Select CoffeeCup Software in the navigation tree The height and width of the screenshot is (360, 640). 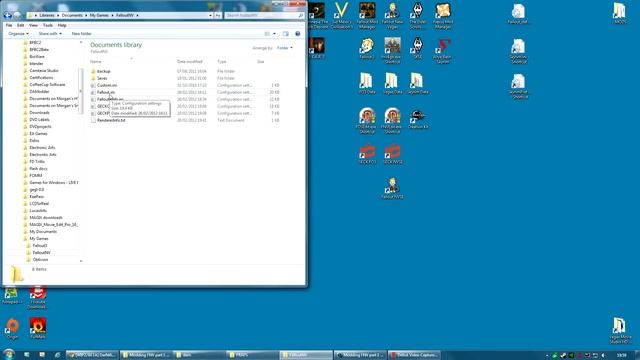coord(47,85)
